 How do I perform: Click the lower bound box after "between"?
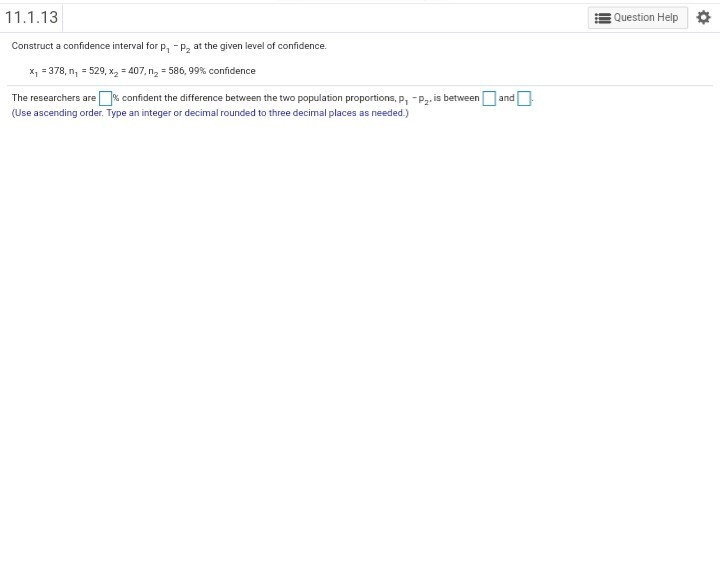click(x=489, y=98)
